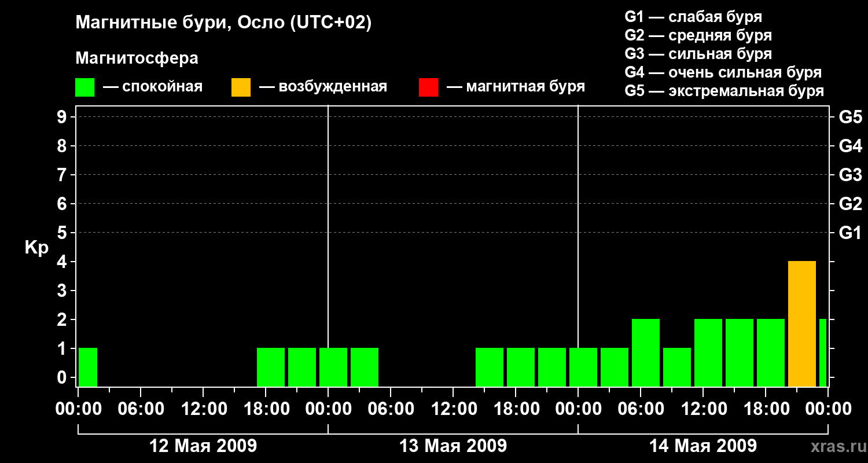Click the '13 Мая 2009' date label

pos(453,446)
